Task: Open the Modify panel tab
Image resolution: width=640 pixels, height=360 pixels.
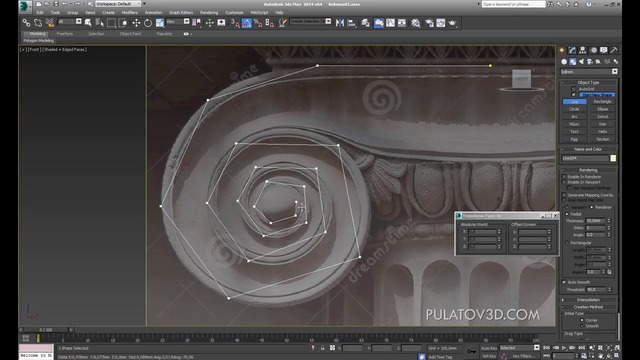Action: 572,50
